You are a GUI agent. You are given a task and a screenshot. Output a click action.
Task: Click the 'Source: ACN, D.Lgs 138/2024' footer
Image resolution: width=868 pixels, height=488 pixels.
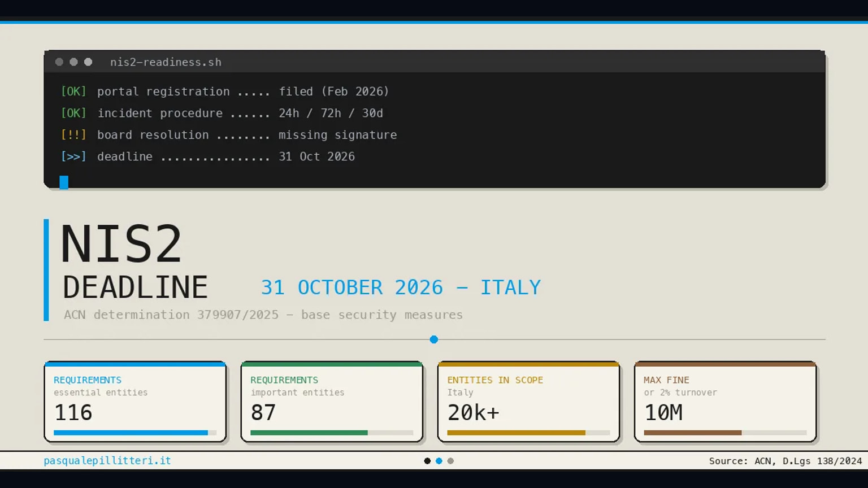pyautogui.click(x=785, y=461)
